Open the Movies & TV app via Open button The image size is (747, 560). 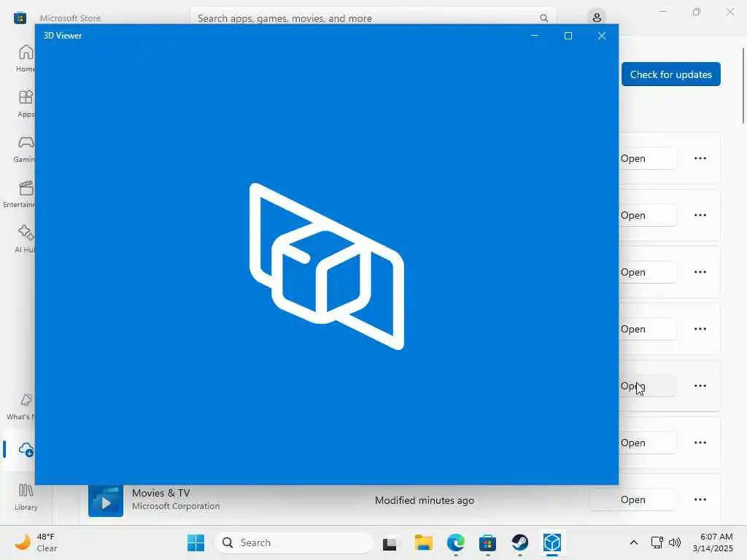(x=632, y=499)
